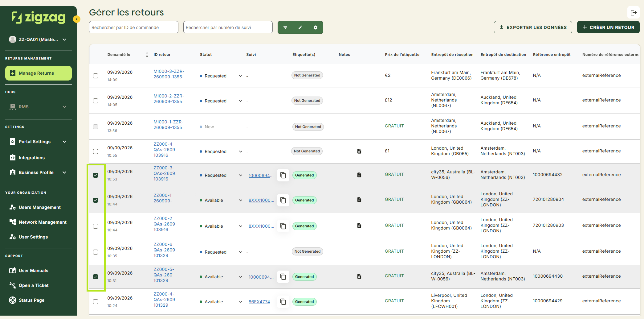The width and height of the screenshot is (644, 319).
Task: Click Créer un retour button
Action: point(608,27)
